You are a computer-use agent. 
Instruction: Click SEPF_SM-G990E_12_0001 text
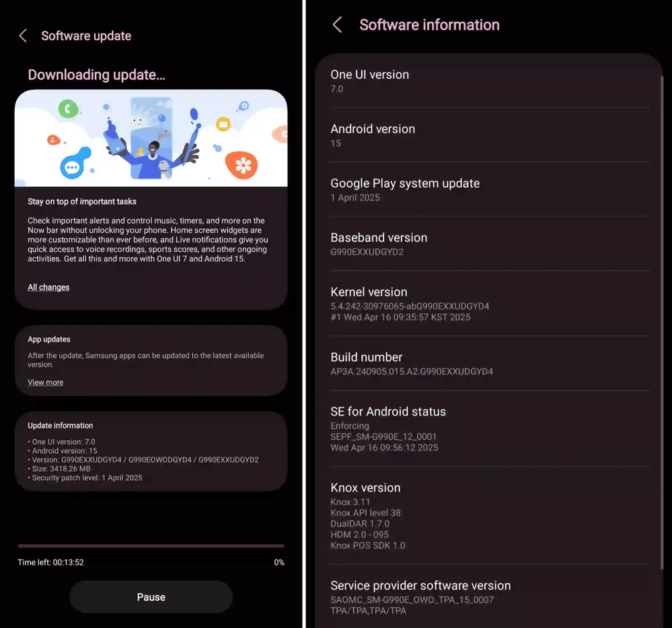[383, 437]
